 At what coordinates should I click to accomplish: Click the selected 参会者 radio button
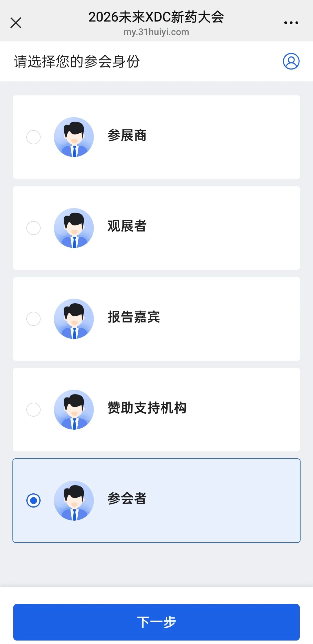33,501
